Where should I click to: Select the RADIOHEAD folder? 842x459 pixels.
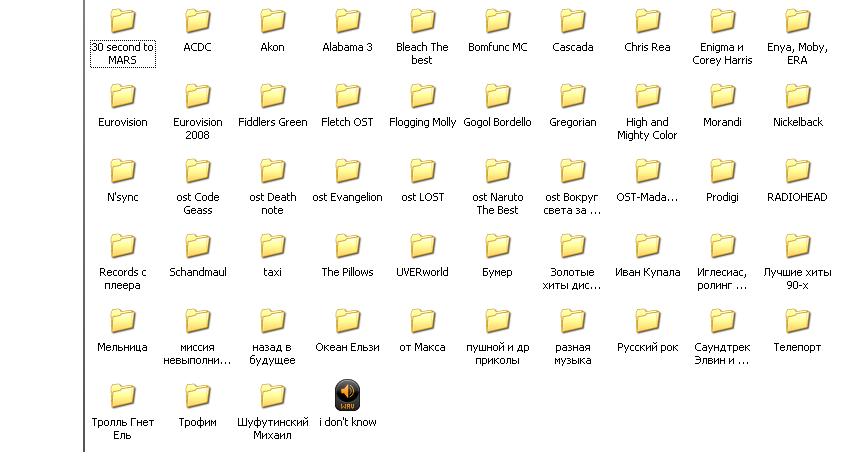797,171
